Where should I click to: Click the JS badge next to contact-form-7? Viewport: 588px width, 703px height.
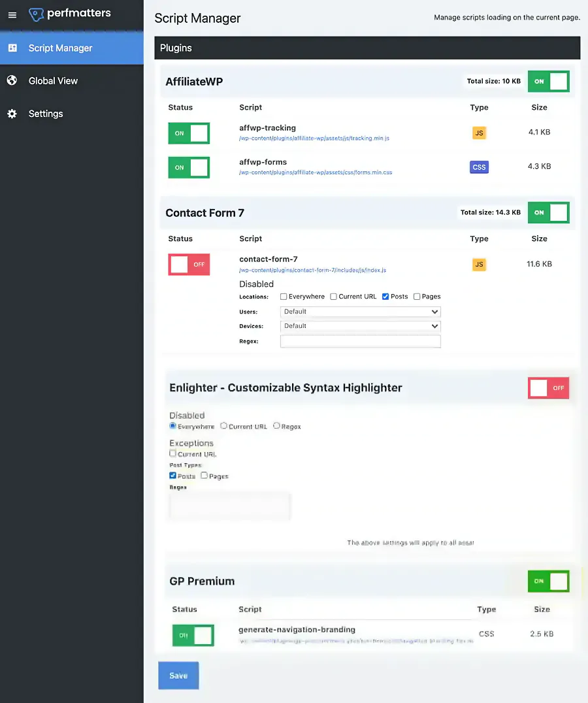[x=479, y=264]
